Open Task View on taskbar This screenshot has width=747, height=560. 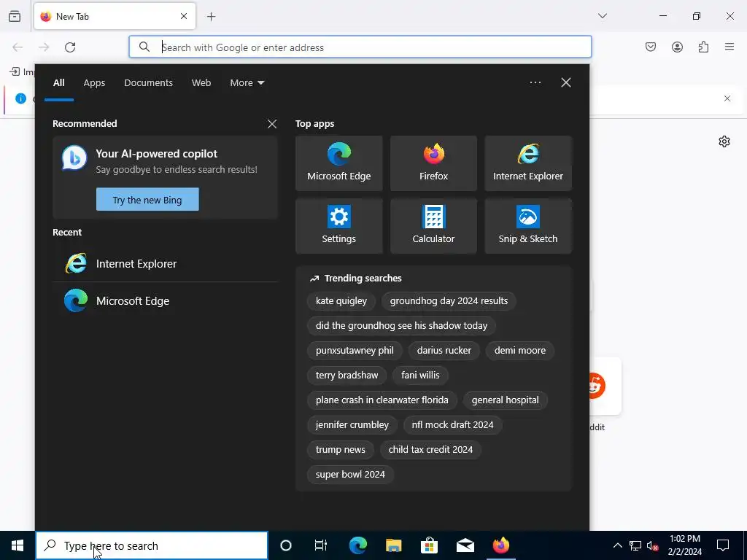(x=321, y=545)
